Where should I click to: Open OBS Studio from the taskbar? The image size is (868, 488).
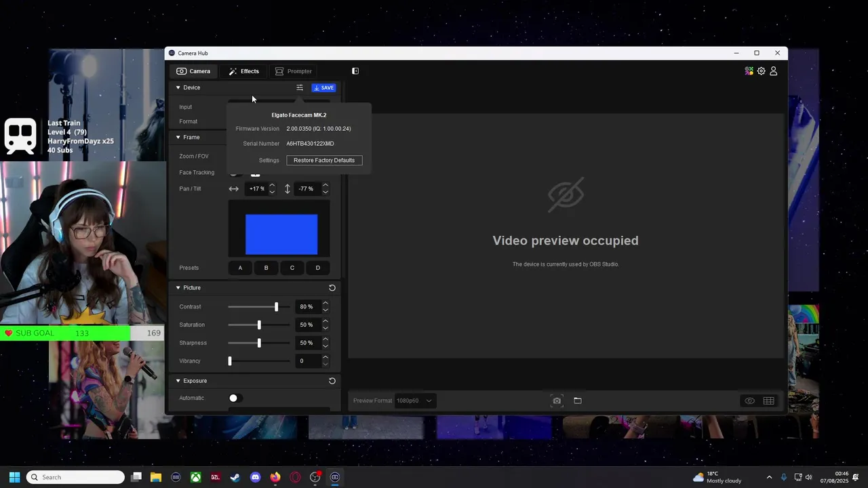pos(315,477)
